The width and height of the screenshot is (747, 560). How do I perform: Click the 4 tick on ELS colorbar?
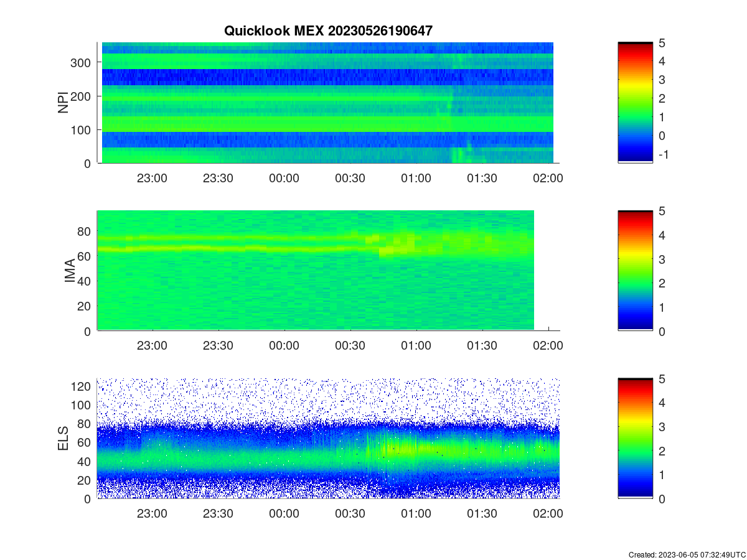point(662,403)
